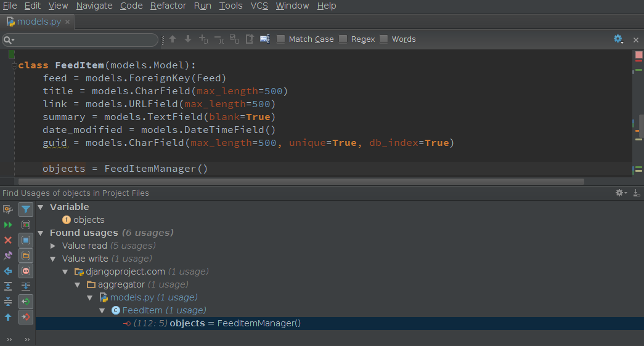Open search history magnifier dropdown
The image size is (644, 346).
point(9,40)
